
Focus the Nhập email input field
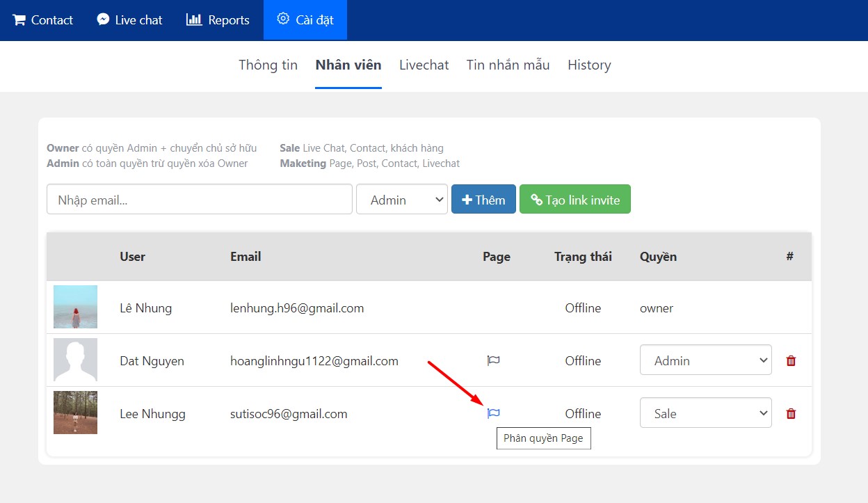tap(199, 200)
